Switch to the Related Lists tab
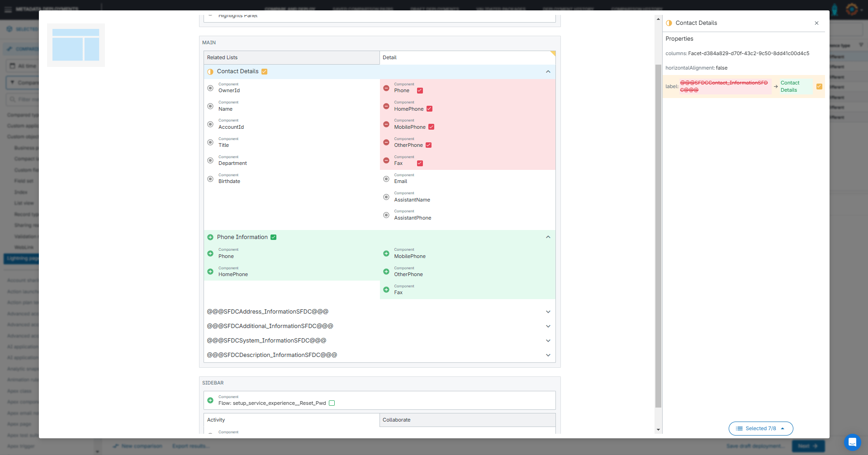 click(291, 58)
